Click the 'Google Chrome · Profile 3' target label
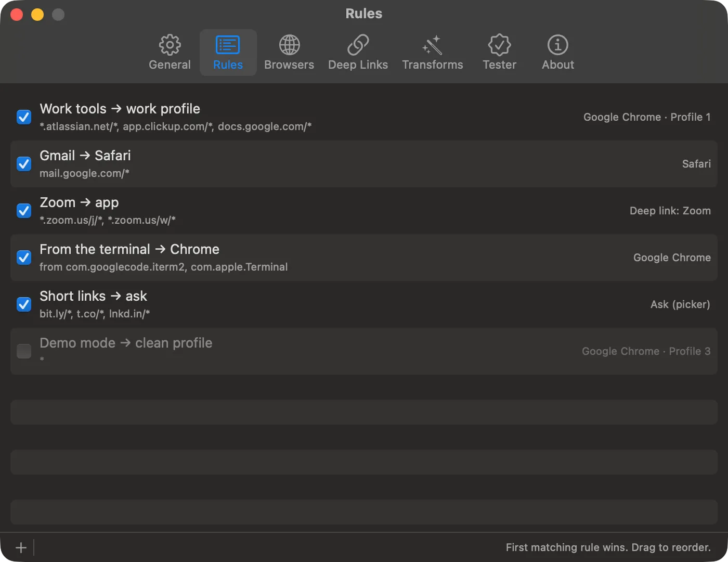Image resolution: width=728 pixels, height=562 pixels. coord(646,351)
